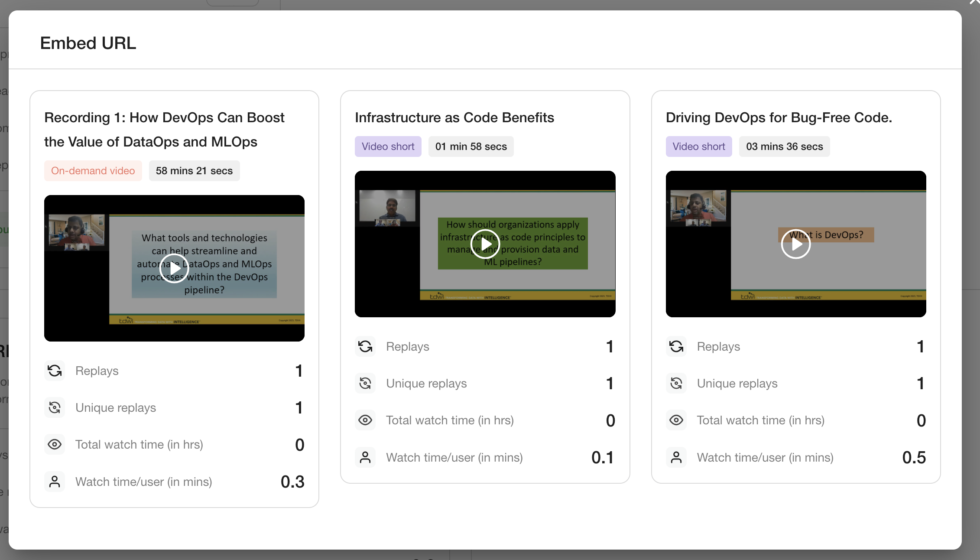The height and width of the screenshot is (560, 980).
Task: Click the Watch time/user person icon in the Recording 1 card
Action: click(x=55, y=482)
